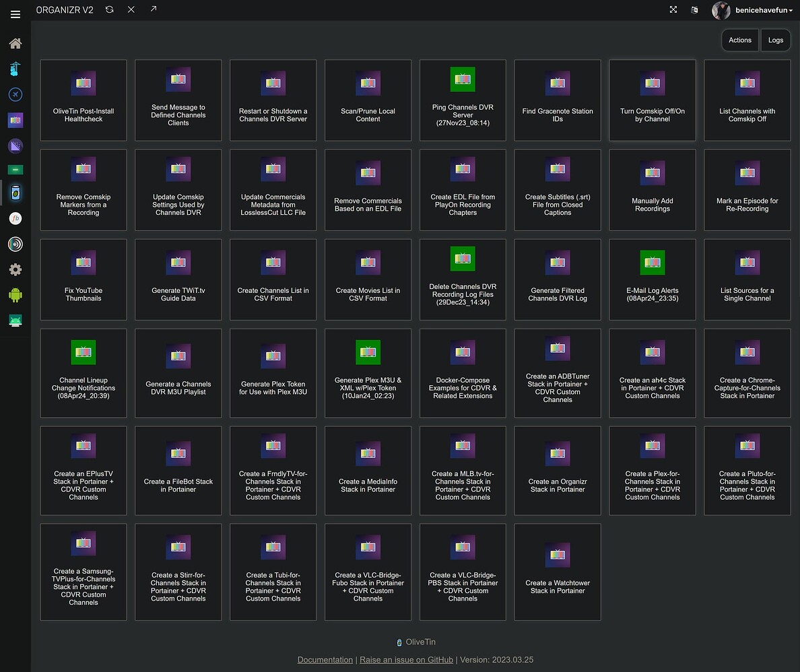Select the Home icon in the sidebar

pyautogui.click(x=15, y=43)
